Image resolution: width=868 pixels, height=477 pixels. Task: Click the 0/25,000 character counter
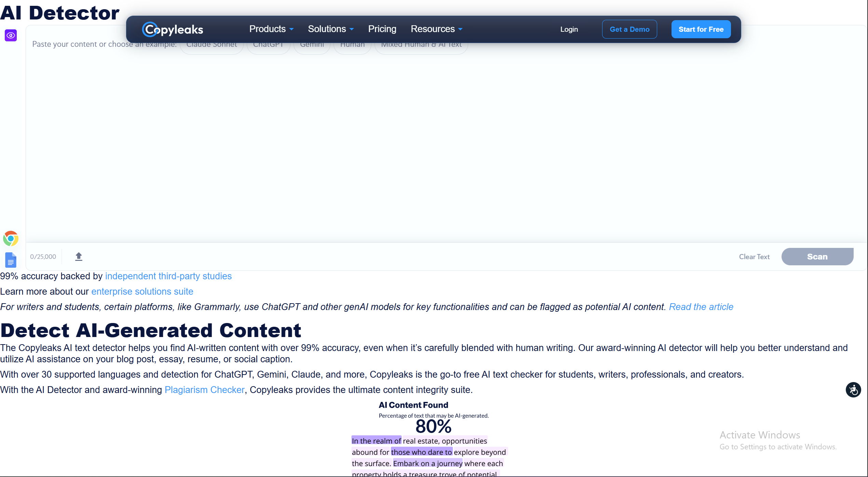pos(43,257)
